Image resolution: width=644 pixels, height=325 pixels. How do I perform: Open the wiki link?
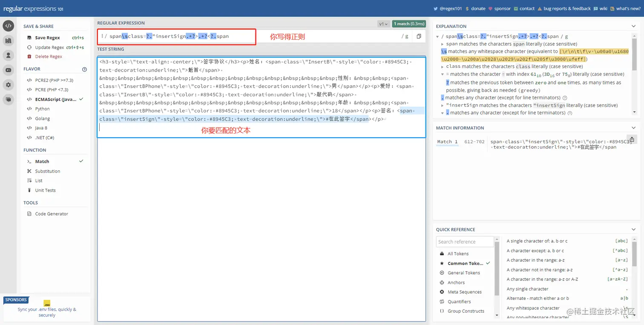(x=601, y=9)
